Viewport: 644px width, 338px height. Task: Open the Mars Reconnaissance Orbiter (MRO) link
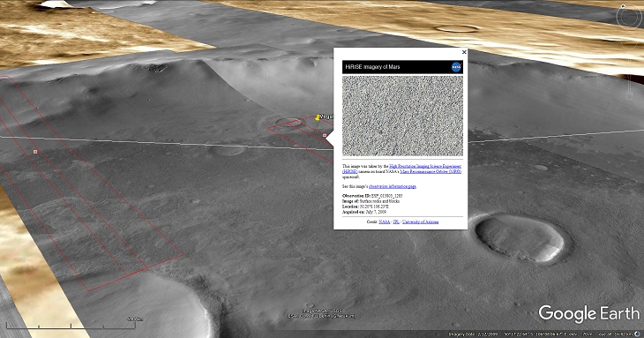431,171
